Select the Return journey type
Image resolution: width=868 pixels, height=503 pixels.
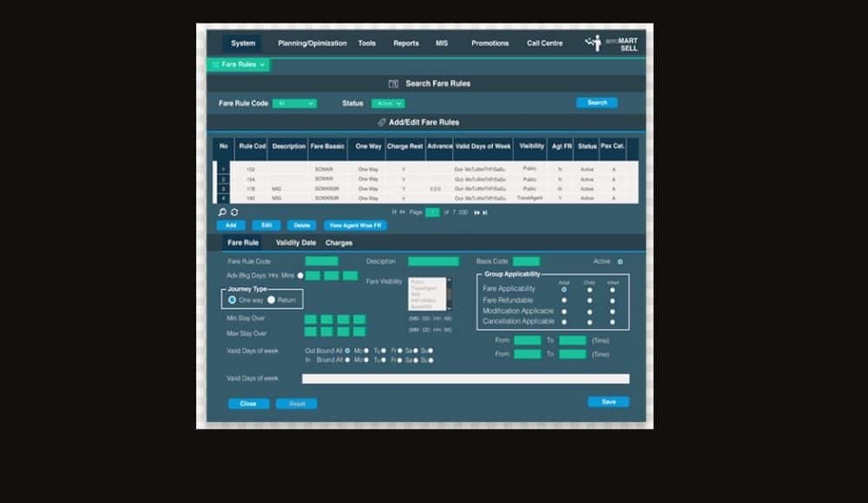point(272,300)
